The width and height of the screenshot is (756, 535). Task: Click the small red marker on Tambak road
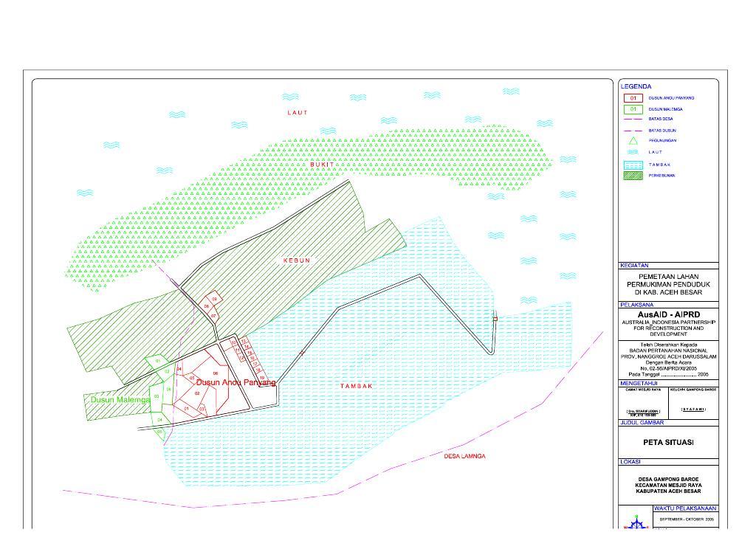pyautogui.click(x=495, y=319)
